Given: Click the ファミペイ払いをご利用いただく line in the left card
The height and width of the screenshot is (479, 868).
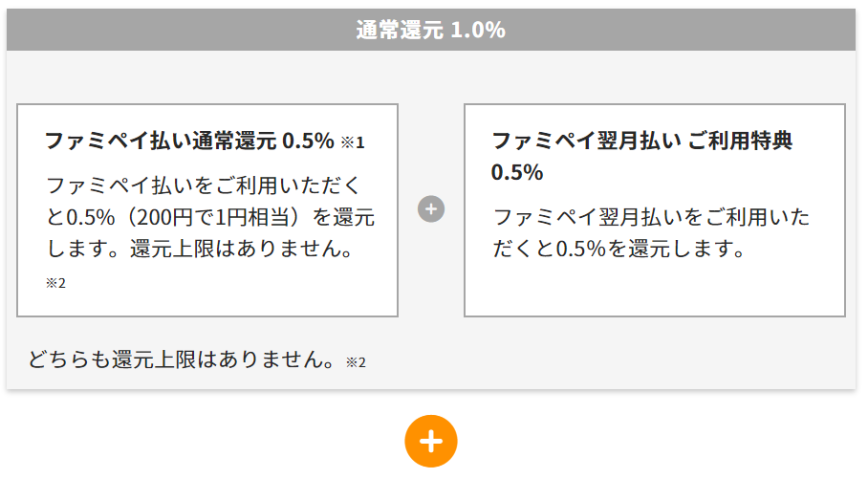Looking at the screenshot, I should pos(205,185).
